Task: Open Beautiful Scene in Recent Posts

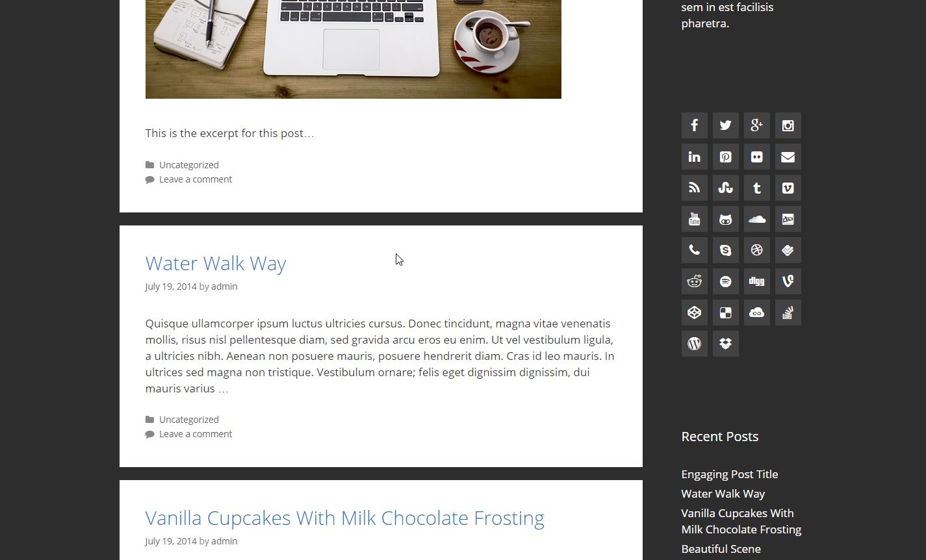Action: 721,549
